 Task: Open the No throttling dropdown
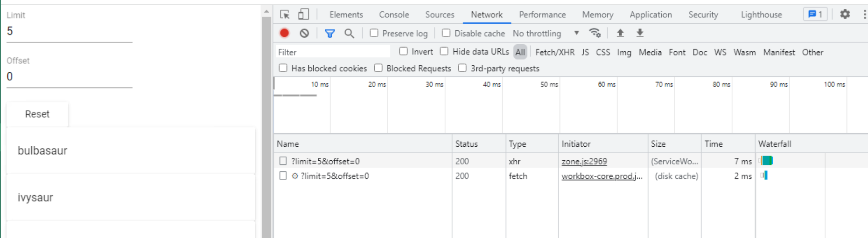click(546, 33)
